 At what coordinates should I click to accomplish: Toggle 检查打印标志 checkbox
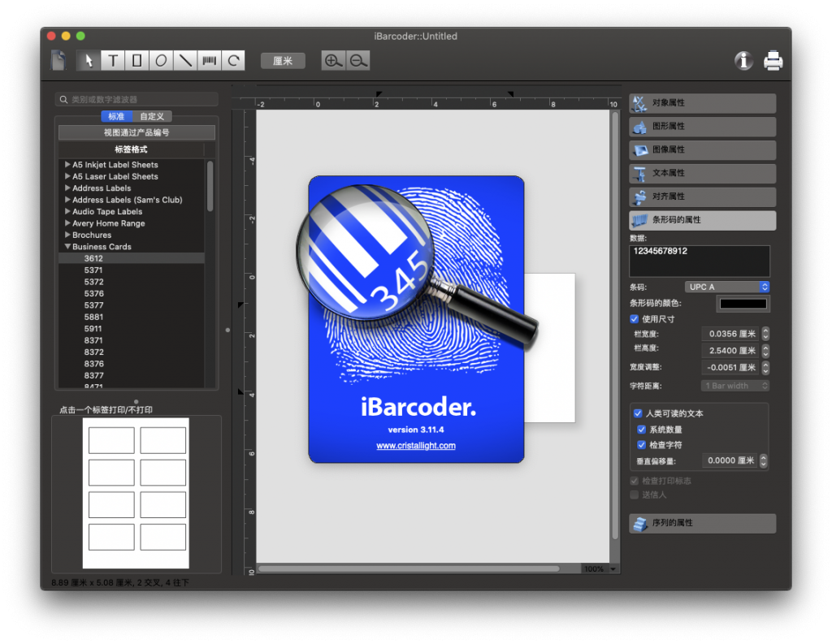(634, 481)
